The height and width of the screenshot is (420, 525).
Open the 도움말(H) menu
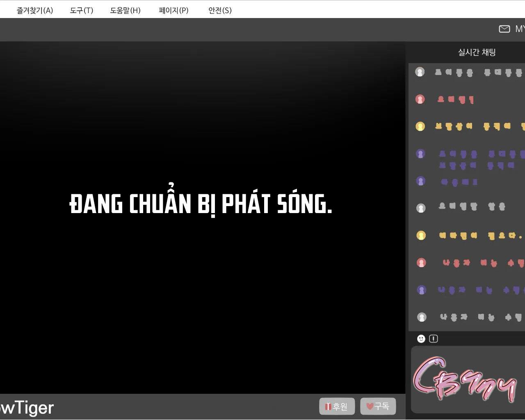pyautogui.click(x=125, y=10)
